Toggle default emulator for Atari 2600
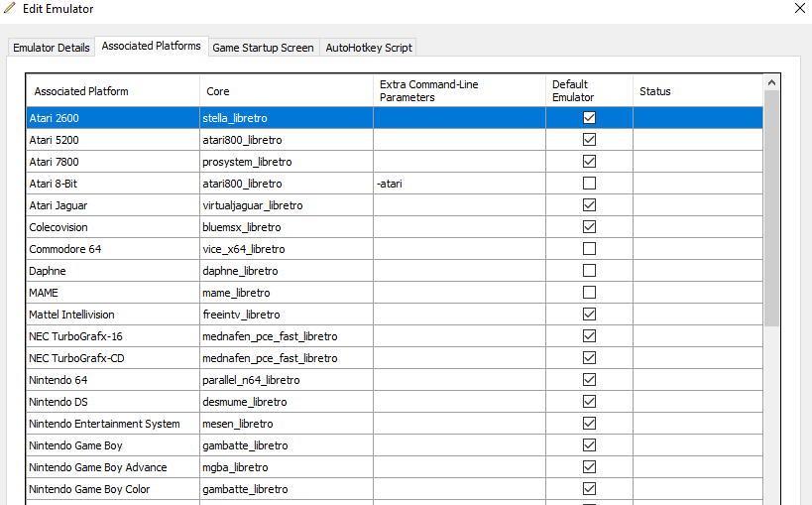 (589, 118)
